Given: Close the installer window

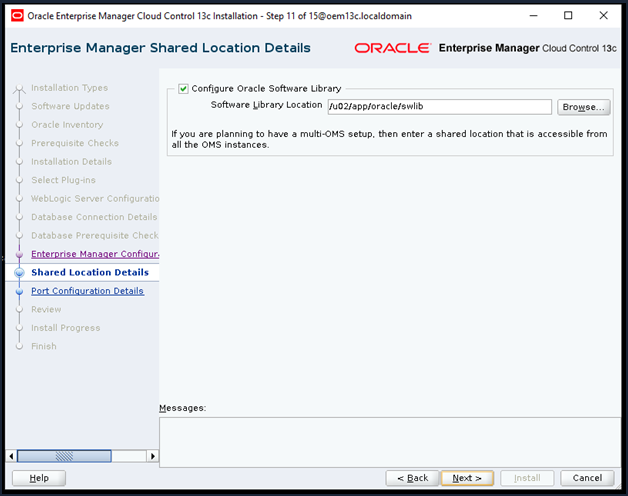Looking at the screenshot, I should point(603,16).
